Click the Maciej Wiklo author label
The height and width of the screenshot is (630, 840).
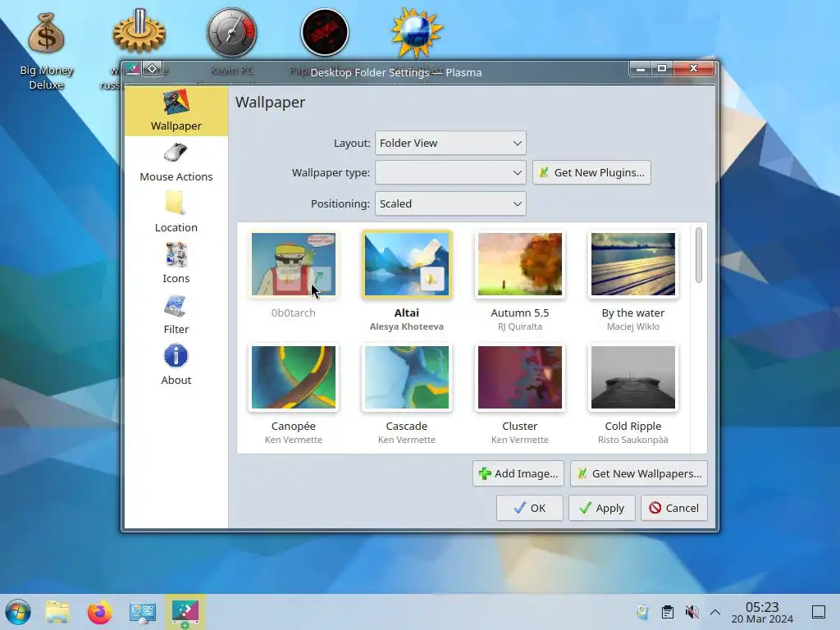[x=632, y=326]
